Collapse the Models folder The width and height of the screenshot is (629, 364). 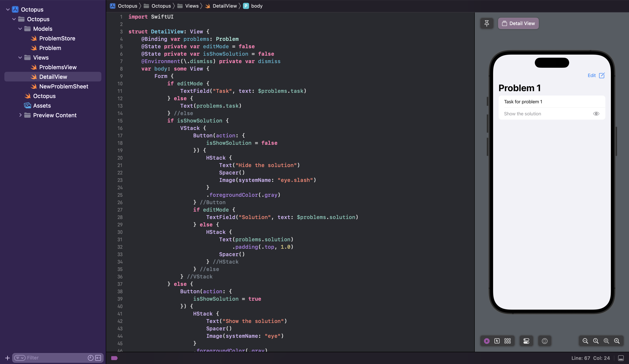tap(20, 29)
